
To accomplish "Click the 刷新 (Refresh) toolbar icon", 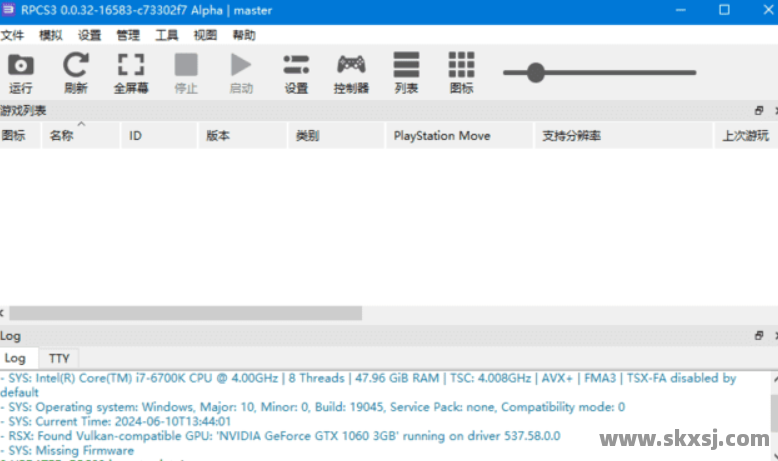I will 75,66.
